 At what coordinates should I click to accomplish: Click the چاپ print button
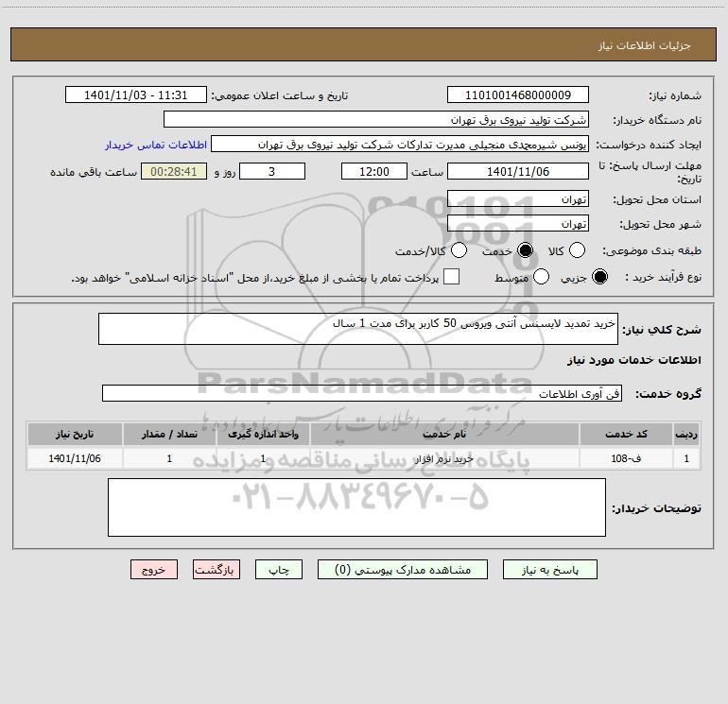[279, 570]
